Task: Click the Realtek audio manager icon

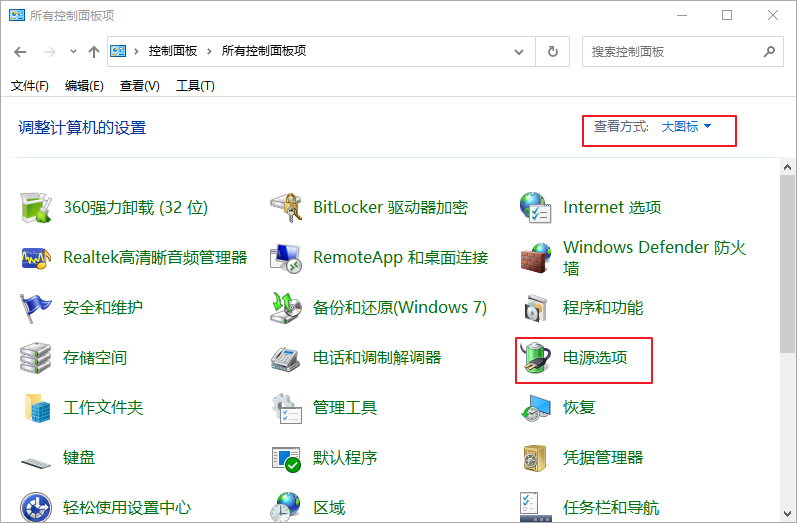Action: pos(36,258)
